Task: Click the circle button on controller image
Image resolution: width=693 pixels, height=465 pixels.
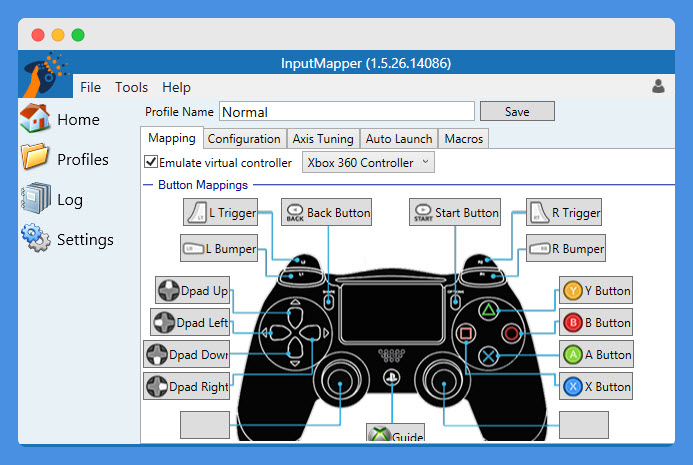Action: (511, 333)
